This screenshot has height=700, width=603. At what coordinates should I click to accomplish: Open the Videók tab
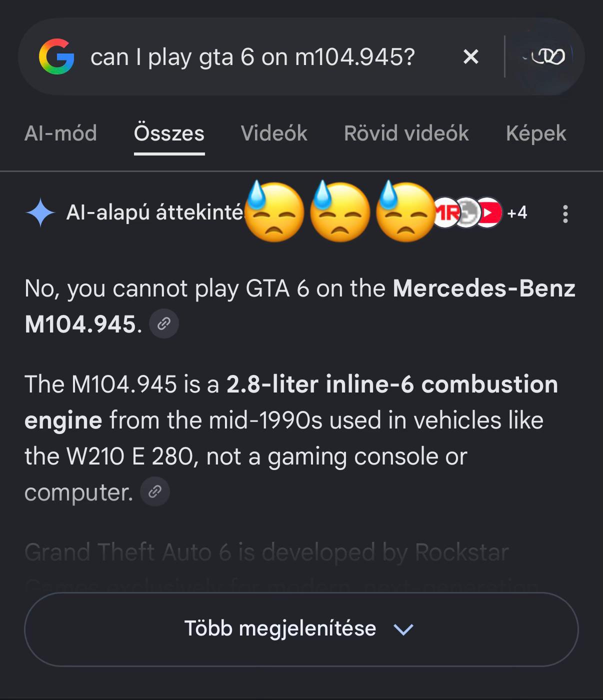click(x=274, y=133)
